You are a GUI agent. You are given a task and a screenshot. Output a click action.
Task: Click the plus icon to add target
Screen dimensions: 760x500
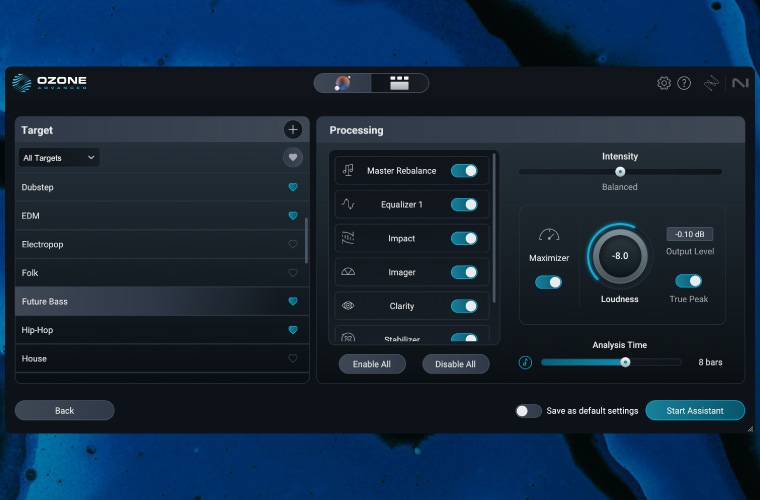[292, 129]
